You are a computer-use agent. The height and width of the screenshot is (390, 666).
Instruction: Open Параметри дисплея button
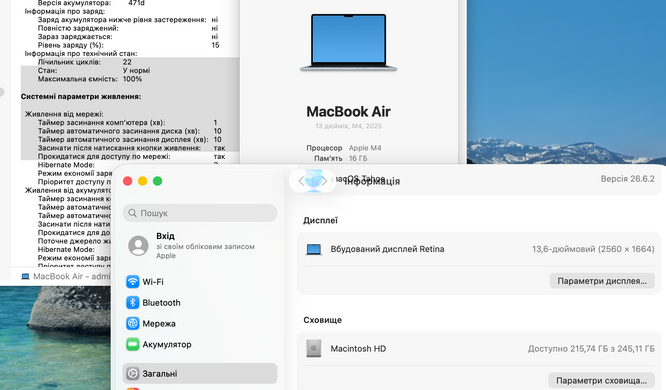(x=602, y=281)
